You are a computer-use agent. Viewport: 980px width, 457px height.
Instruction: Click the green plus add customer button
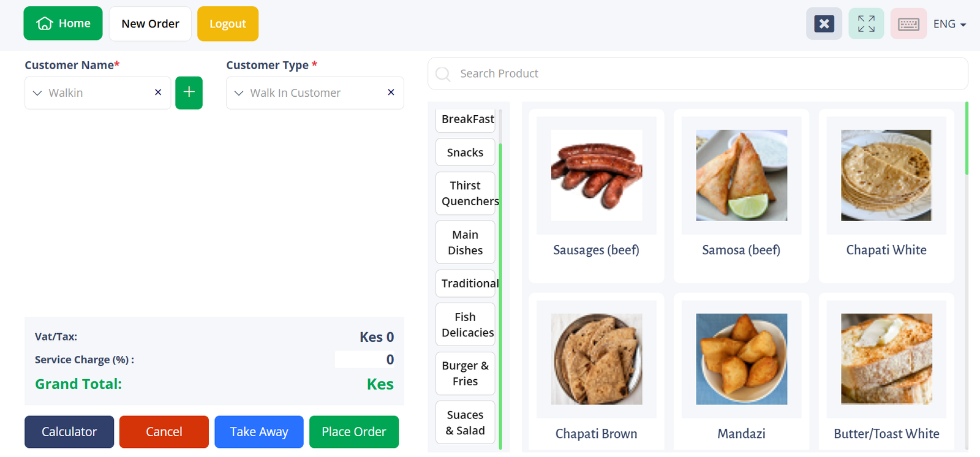189,93
